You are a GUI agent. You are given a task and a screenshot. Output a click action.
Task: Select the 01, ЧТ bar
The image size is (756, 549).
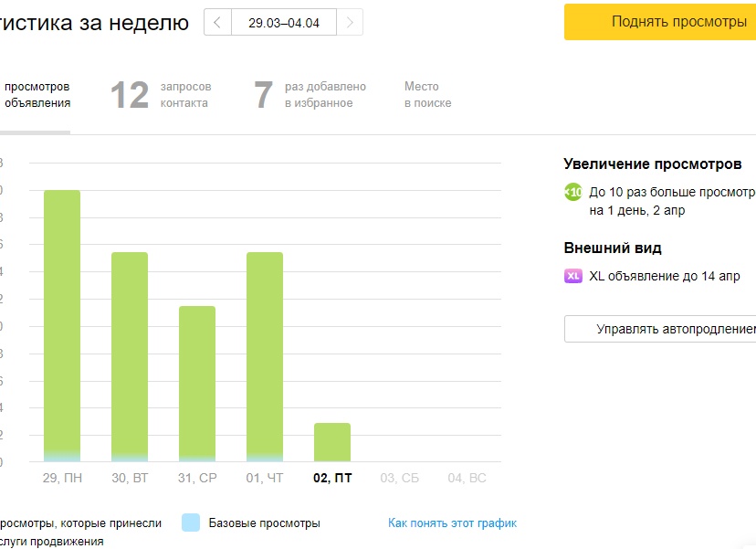click(x=265, y=357)
